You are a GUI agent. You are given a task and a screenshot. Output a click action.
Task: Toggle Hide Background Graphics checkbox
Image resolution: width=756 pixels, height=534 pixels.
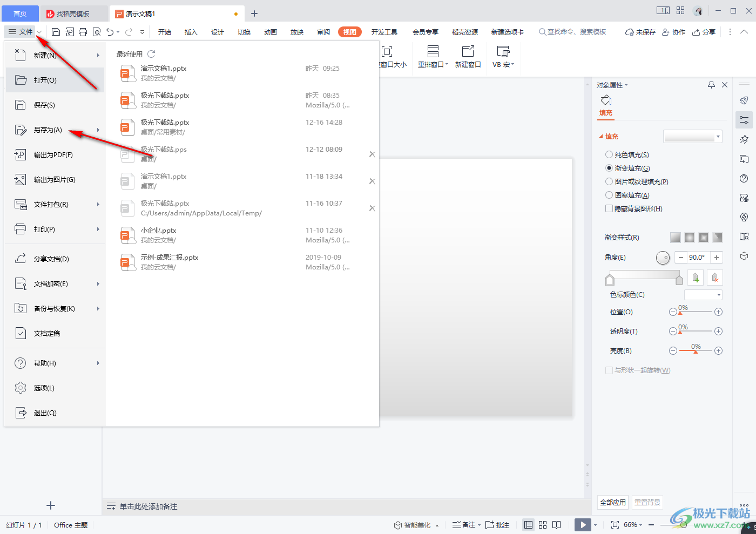tap(609, 209)
